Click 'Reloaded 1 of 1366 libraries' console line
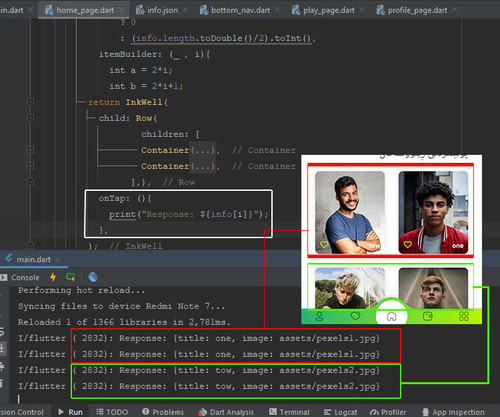500x417 pixels. click(124, 322)
